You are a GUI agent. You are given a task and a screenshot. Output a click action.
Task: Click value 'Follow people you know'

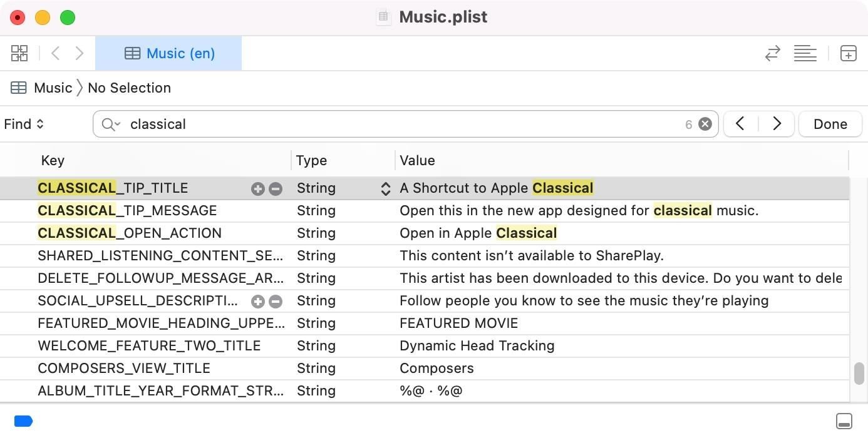click(584, 300)
